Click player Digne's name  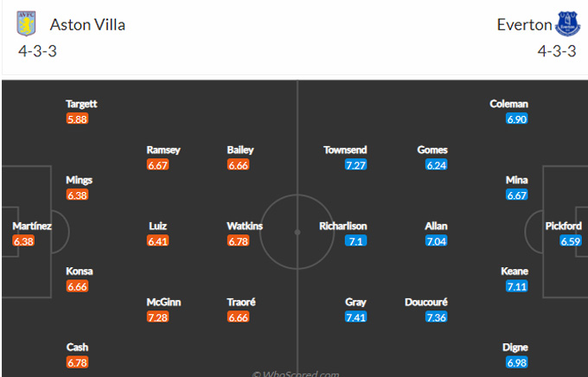tap(514, 348)
